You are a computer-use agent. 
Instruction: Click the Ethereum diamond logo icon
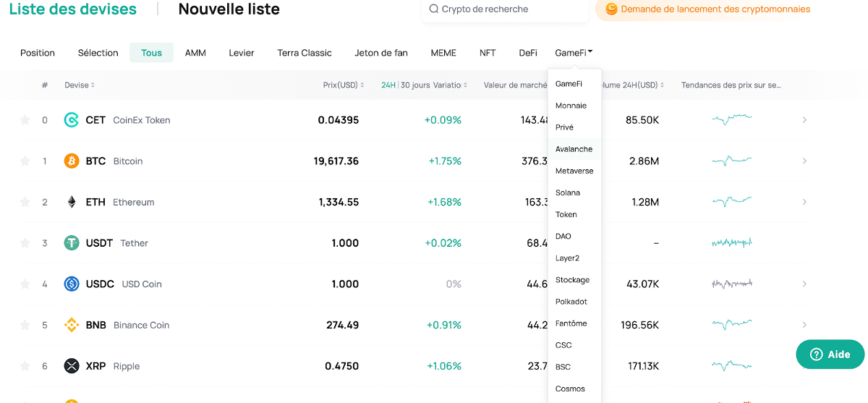72,202
